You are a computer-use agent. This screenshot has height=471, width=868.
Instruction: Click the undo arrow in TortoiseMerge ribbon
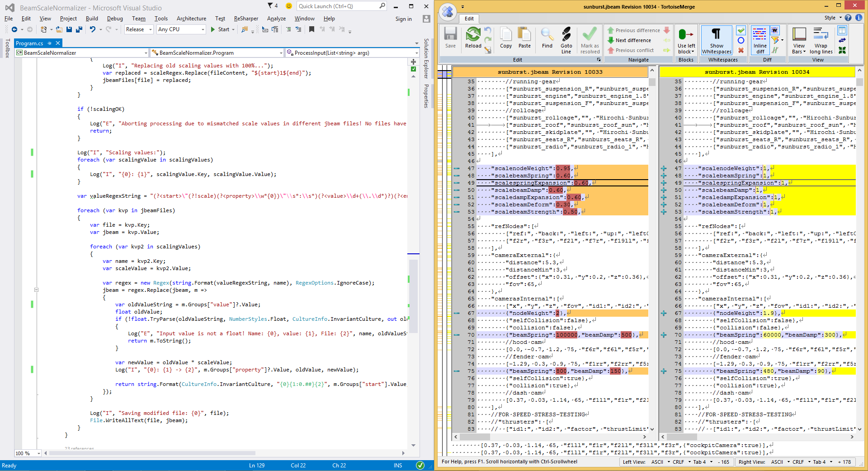[487, 30]
